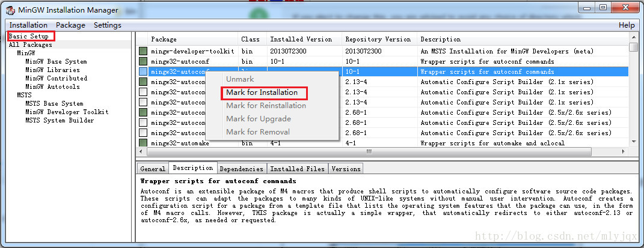Select Basic Setup in the left tree
The width and height of the screenshot is (644, 248).
(x=29, y=37)
